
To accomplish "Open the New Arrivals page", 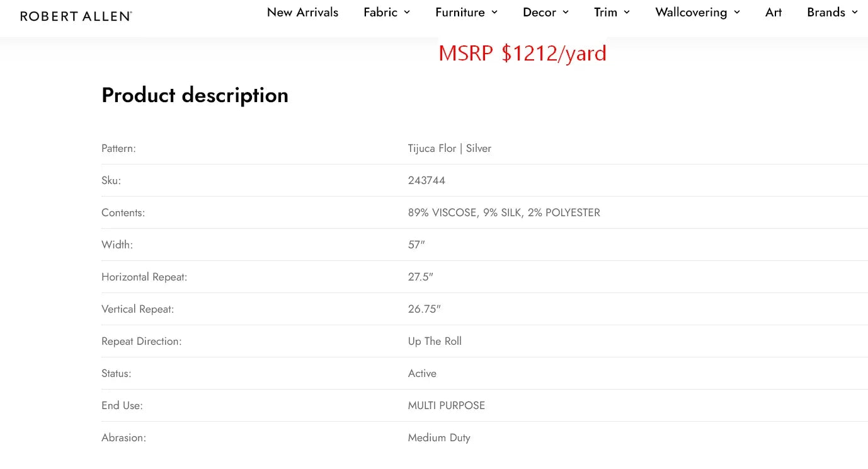I will (x=302, y=13).
